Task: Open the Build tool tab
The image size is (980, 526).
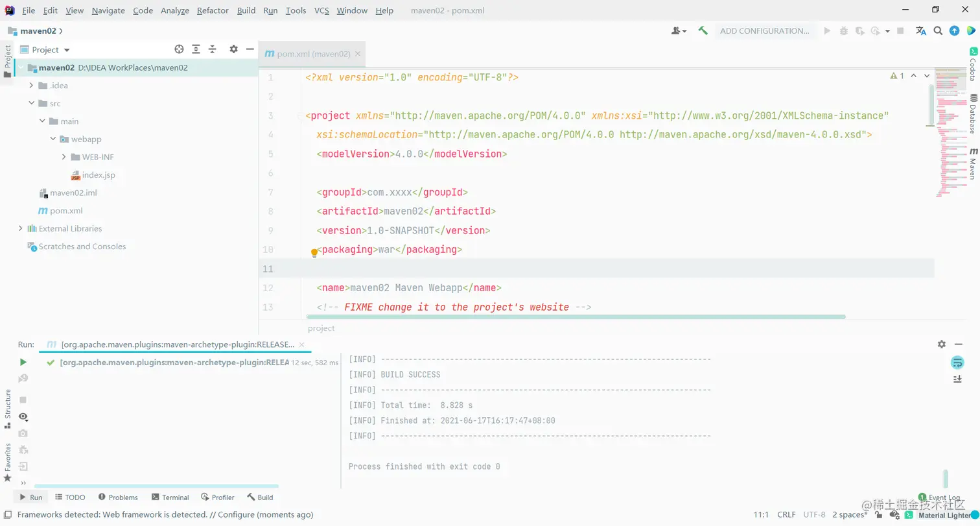Action: 260,497
